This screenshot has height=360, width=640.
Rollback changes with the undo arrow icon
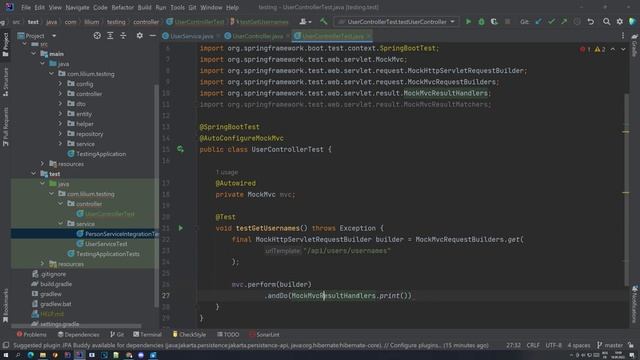(591, 22)
